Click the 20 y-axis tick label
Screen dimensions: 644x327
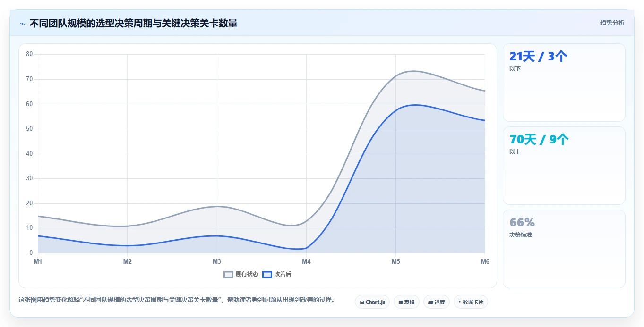pos(29,203)
